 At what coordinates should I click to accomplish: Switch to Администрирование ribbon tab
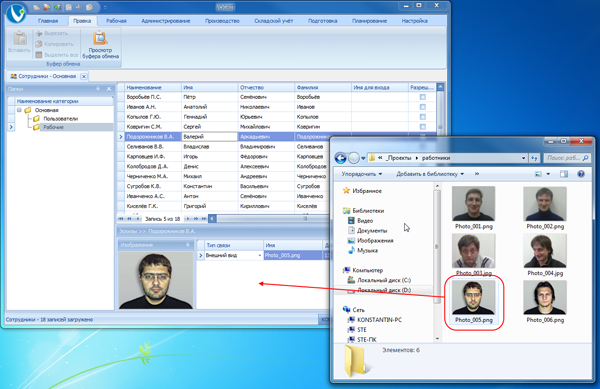click(x=166, y=21)
